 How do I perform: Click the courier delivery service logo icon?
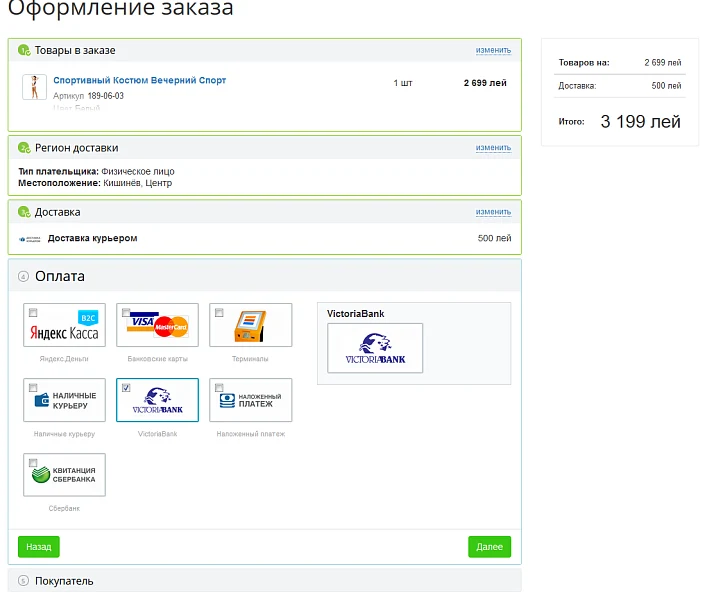[x=30, y=239]
